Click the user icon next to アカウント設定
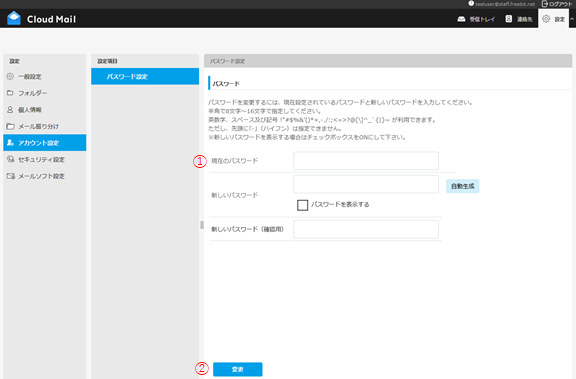Image resolution: width=576 pixels, height=379 pixels. click(x=10, y=142)
